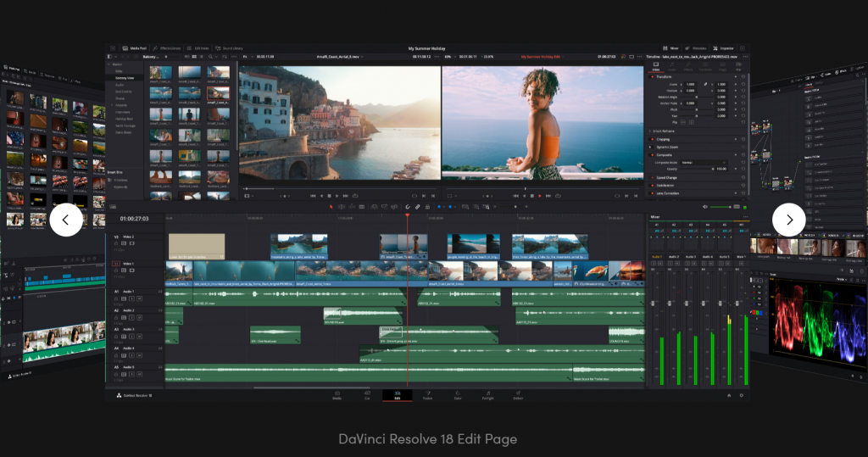Show the previous slide with left arrow
Viewport: 868px width, 457px height.
[66, 220]
